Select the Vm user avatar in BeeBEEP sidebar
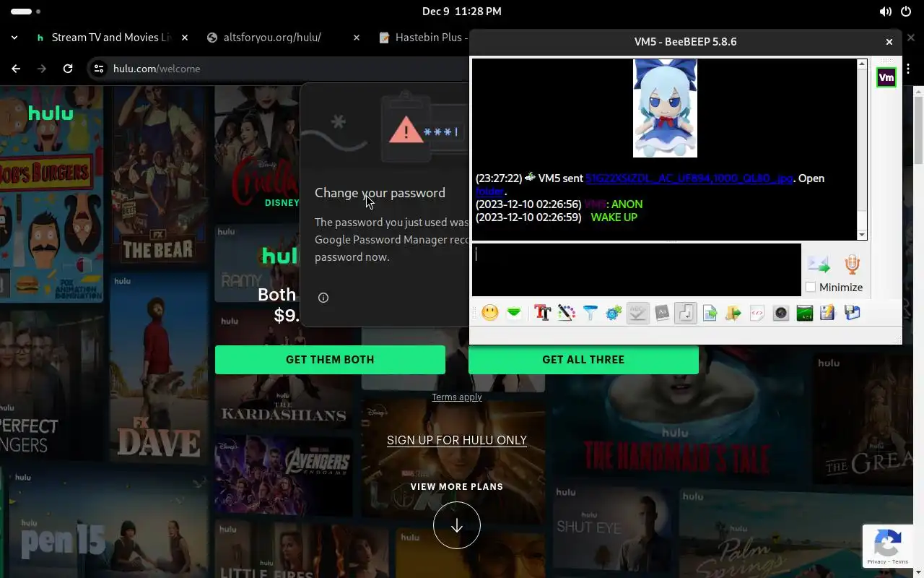Viewport: 924px width, 578px height. pyautogui.click(x=886, y=77)
